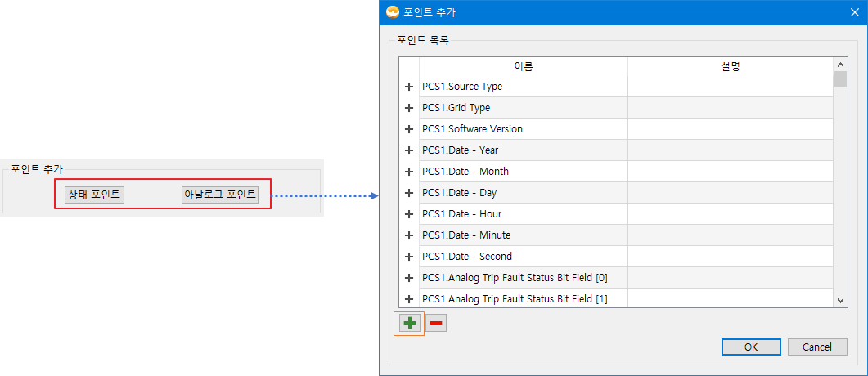868x376 pixels.
Task: Click the green plus add button
Action: coord(410,324)
